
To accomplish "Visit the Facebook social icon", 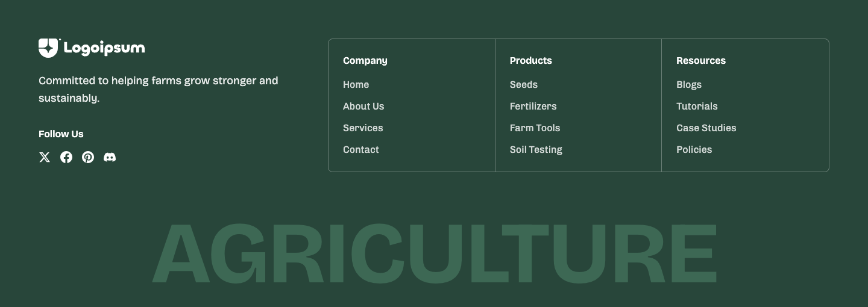I will click(x=66, y=157).
